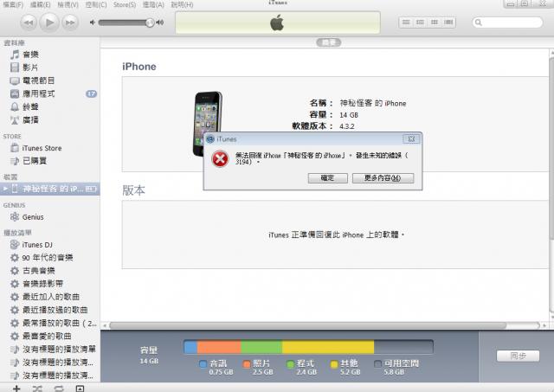
Task: Close the iTunes error dialog
Action: [x=411, y=139]
